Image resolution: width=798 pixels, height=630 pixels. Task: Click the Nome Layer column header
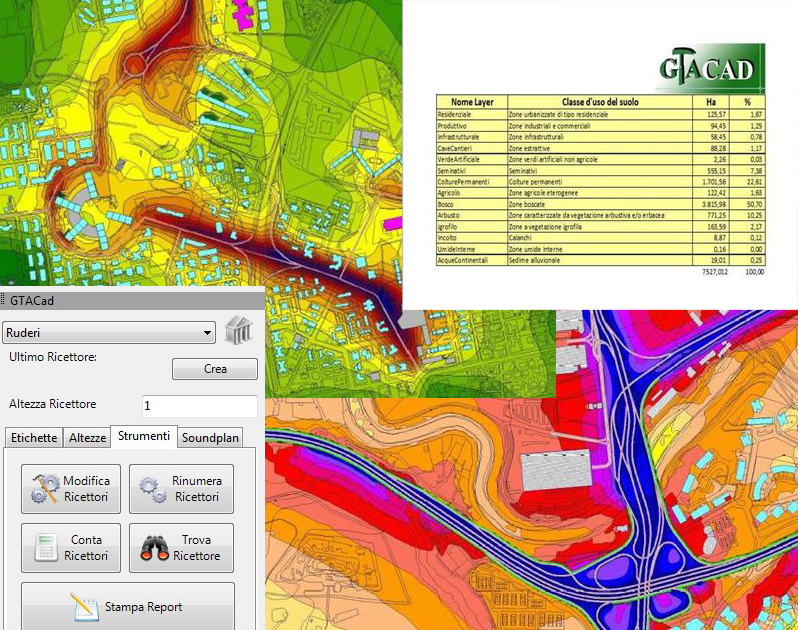[471, 102]
